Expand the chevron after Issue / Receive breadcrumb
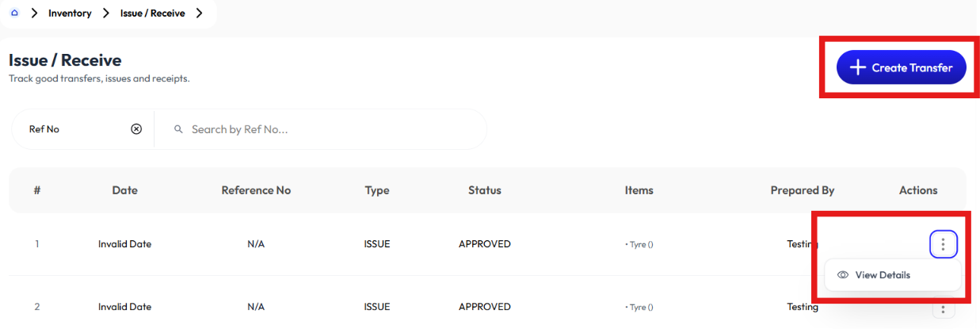980x329 pixels. point(199,13)
